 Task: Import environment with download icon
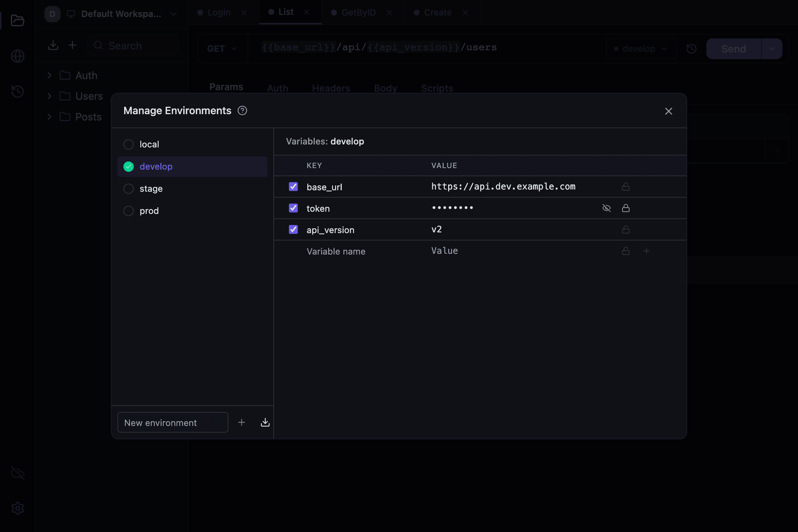coord(265,422)
